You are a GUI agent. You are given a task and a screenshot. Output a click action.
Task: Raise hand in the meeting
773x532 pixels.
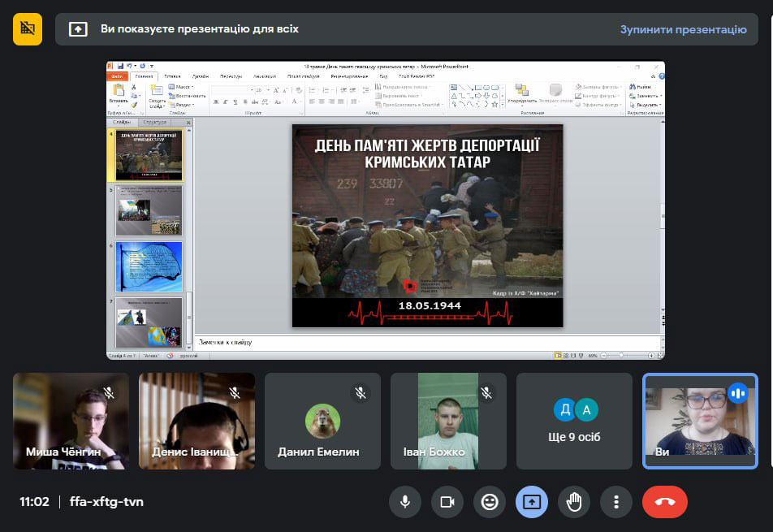coord(574,502)
